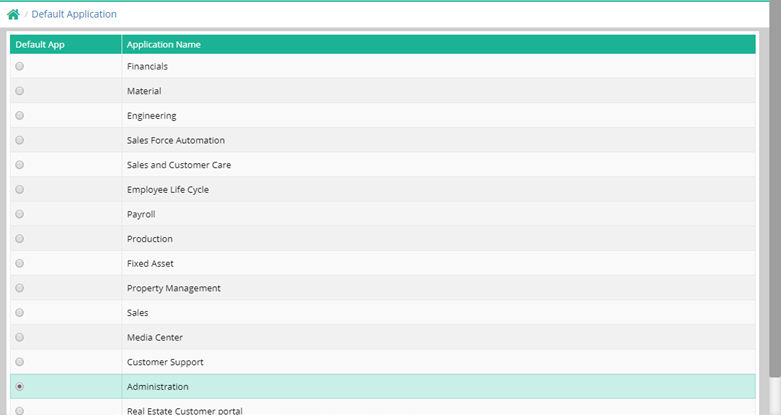
Task: Open the Default Application breadcrumb link
Action: (x=73, y=15)
